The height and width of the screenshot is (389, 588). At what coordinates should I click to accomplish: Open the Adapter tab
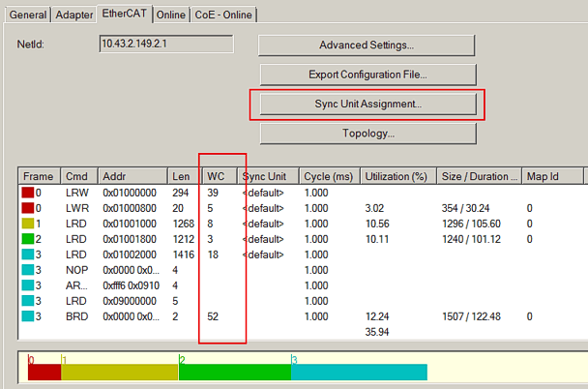(73, 15)
